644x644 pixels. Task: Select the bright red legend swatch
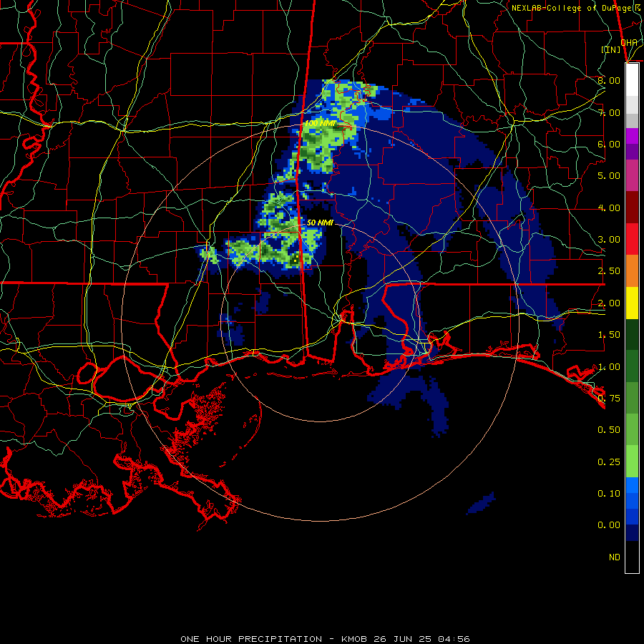[x=632, y=239]
